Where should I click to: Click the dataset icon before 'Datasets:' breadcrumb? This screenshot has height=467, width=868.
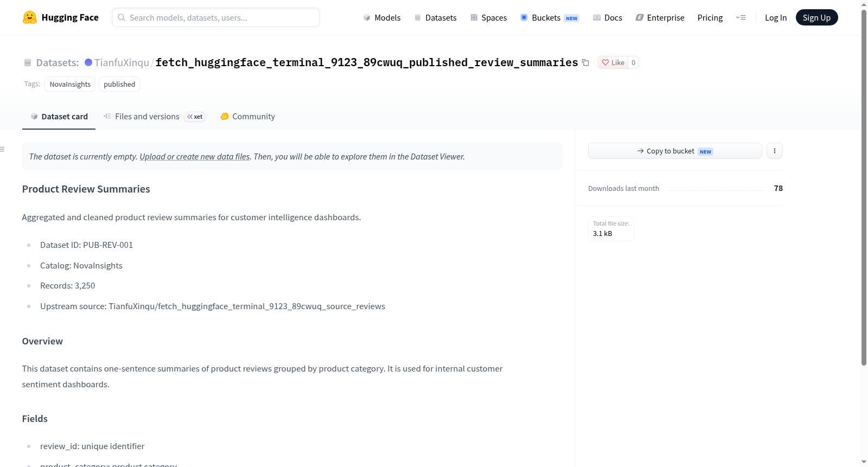click(28, 62)
